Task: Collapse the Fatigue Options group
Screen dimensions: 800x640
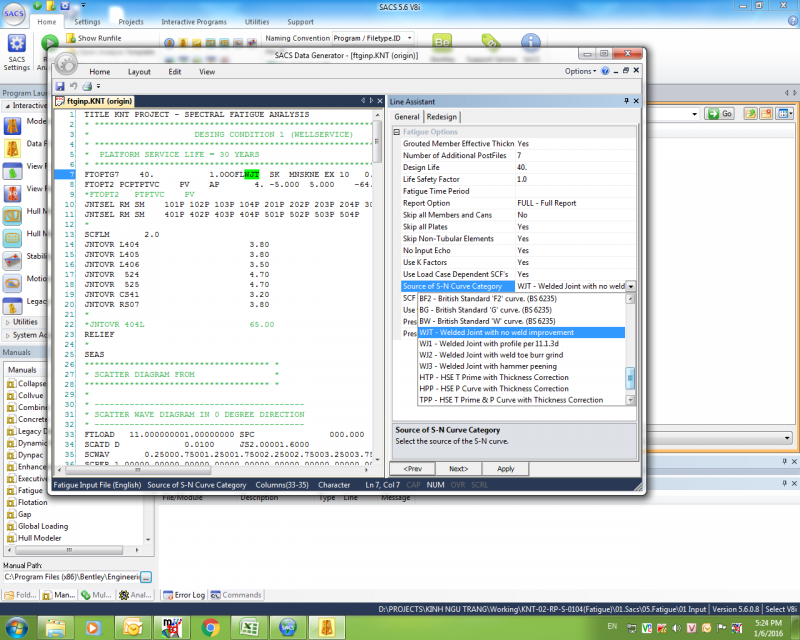Action: pyautogui.click(x=396, y=132)
